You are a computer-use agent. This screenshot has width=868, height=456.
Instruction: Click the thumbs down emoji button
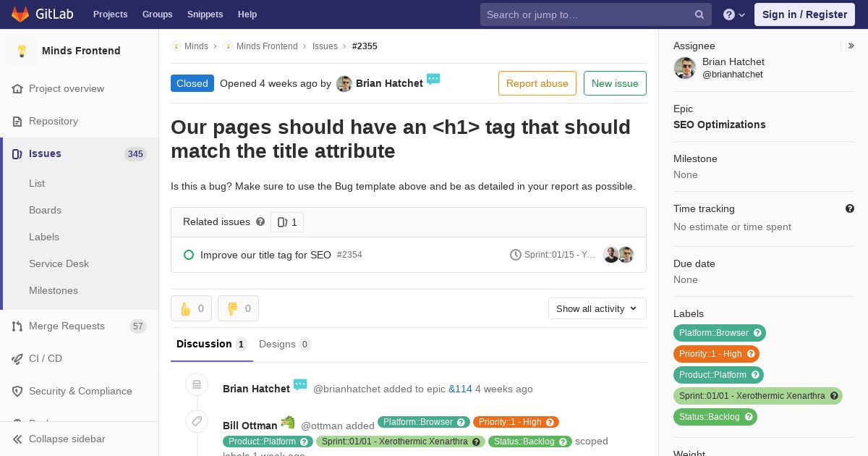(238, 308)
